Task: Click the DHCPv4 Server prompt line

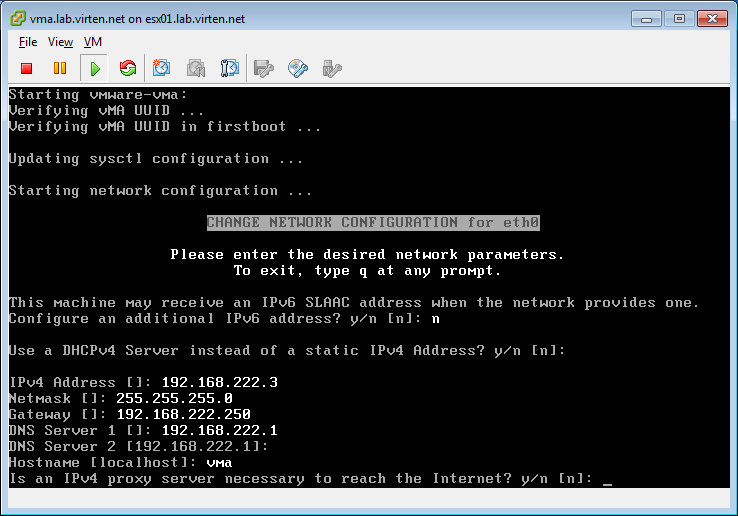Action: (x=287, y=351)
